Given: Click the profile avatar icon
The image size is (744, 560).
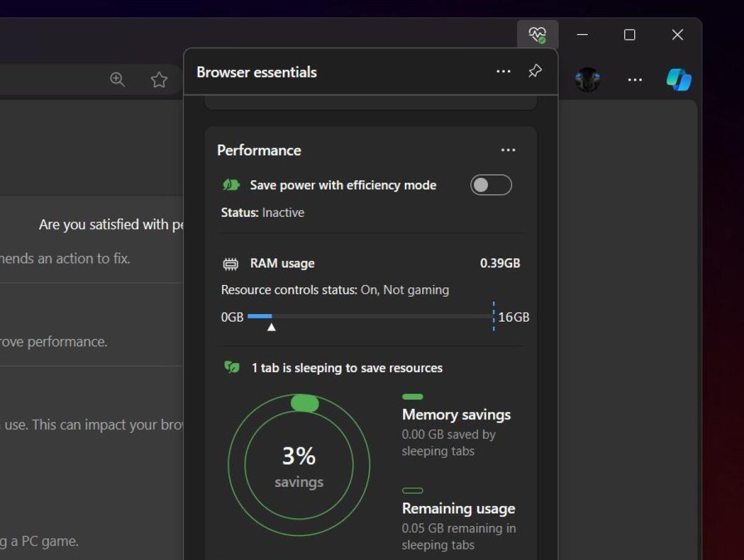Looking at the screenshot, I should pos(587,79).
